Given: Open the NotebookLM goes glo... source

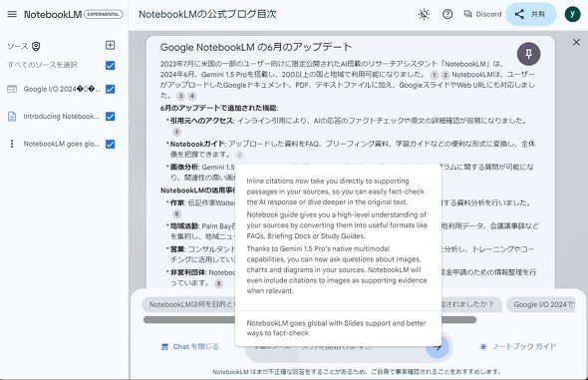Looking at the screenshot, I should point(61,144).
